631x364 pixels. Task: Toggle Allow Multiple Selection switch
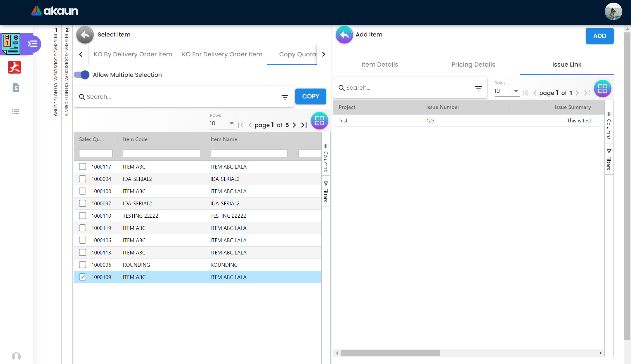(82, 75)
